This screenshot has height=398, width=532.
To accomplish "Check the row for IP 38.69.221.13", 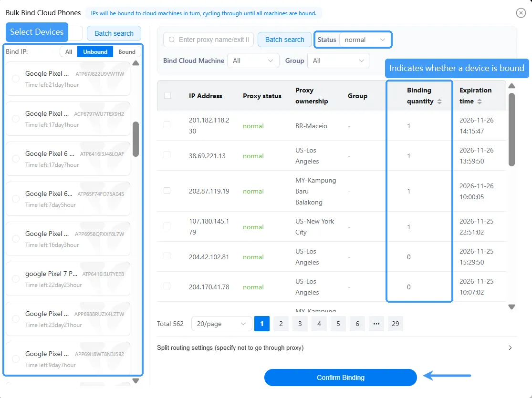I will [167, 155].
